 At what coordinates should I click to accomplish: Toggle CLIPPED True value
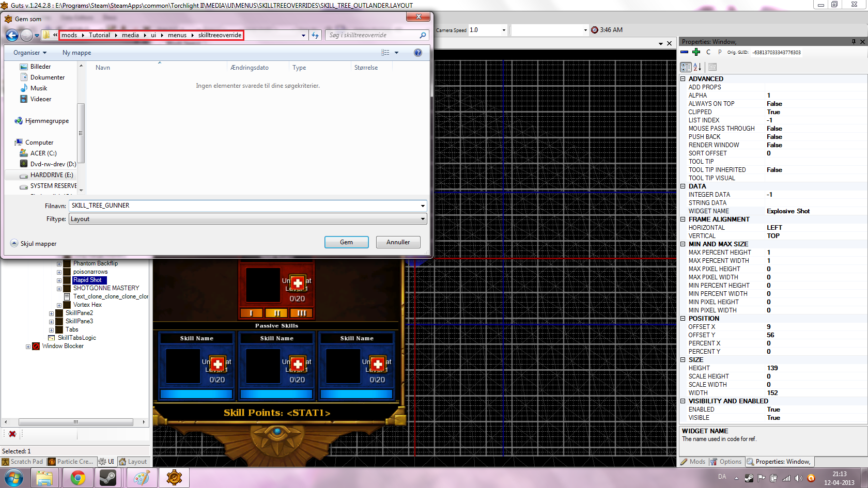click(x=773, y=112)
